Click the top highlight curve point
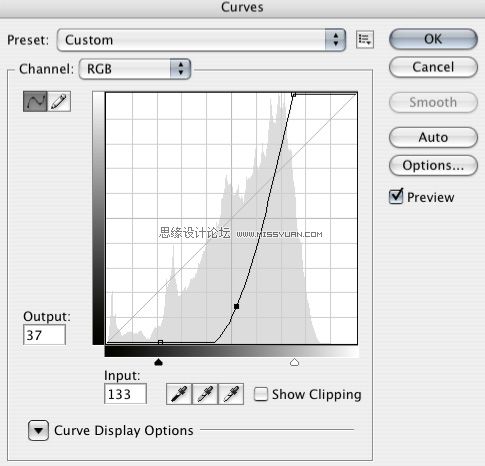The width and height of the screenshot is (485, 466). click(293, 94)
